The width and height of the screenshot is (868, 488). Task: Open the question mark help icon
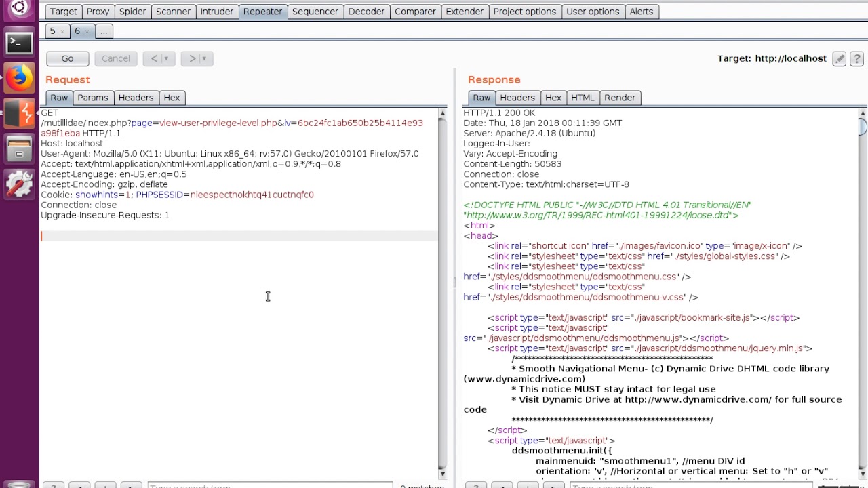point(856,58)
